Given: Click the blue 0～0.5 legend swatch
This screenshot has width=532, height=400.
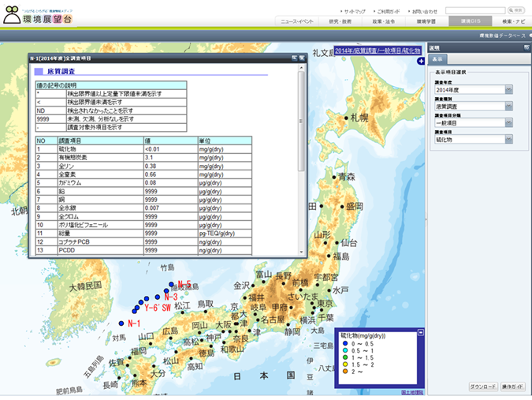Looking at the screenshot, I should coord(345,345).
